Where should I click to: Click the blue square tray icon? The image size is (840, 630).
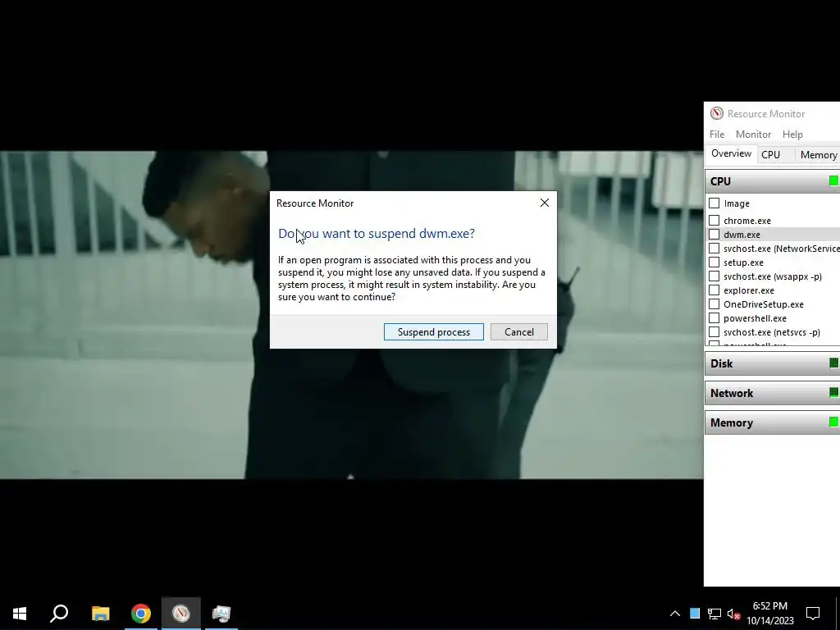tap(695, 614)
